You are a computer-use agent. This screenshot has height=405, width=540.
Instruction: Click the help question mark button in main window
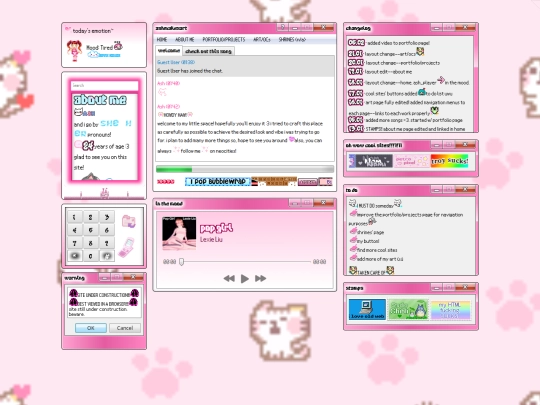(282, 27)
